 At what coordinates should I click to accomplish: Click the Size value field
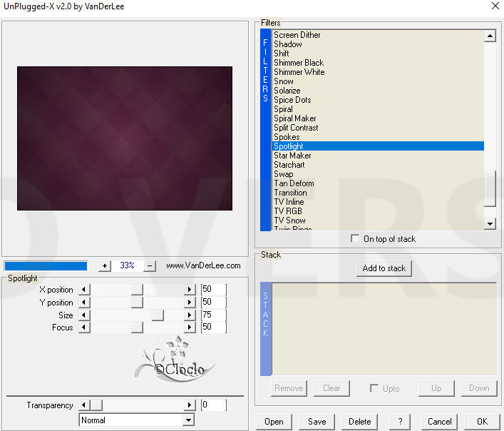213,315
